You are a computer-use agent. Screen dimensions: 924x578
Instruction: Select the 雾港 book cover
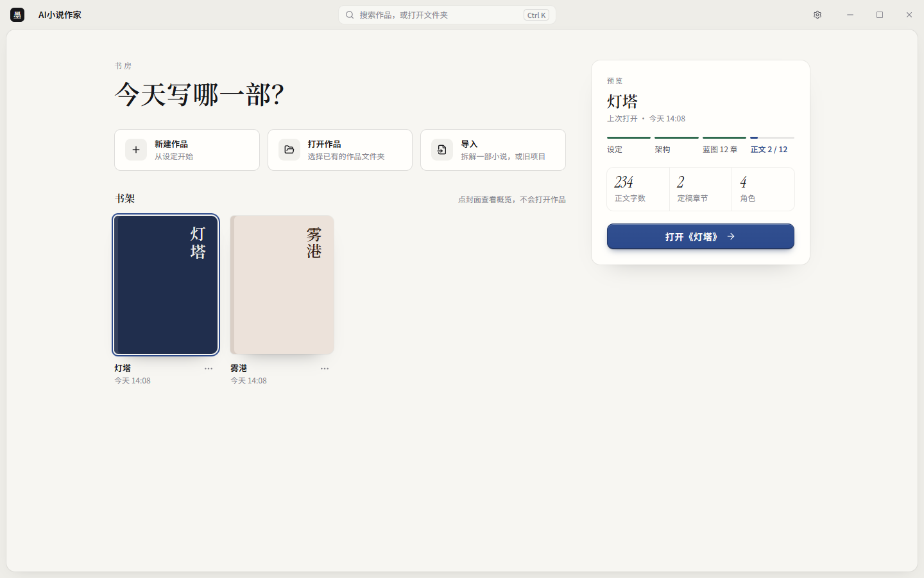pyautogui.click(x=282, y=285)
